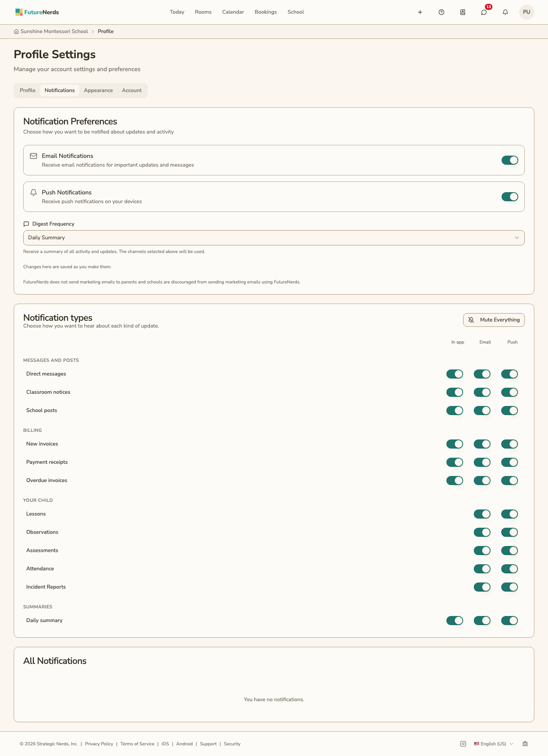Turn off the Email Notifications toggle
Viewport: 548px width, 756px height.
pyautogui.click(x=510, y=160)
